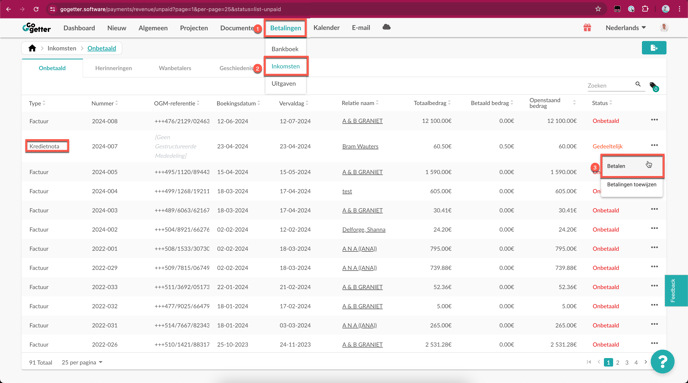688x383 pixels.
Task: Open the Nederlands language dropdown
Action: (x=626, y=28)
